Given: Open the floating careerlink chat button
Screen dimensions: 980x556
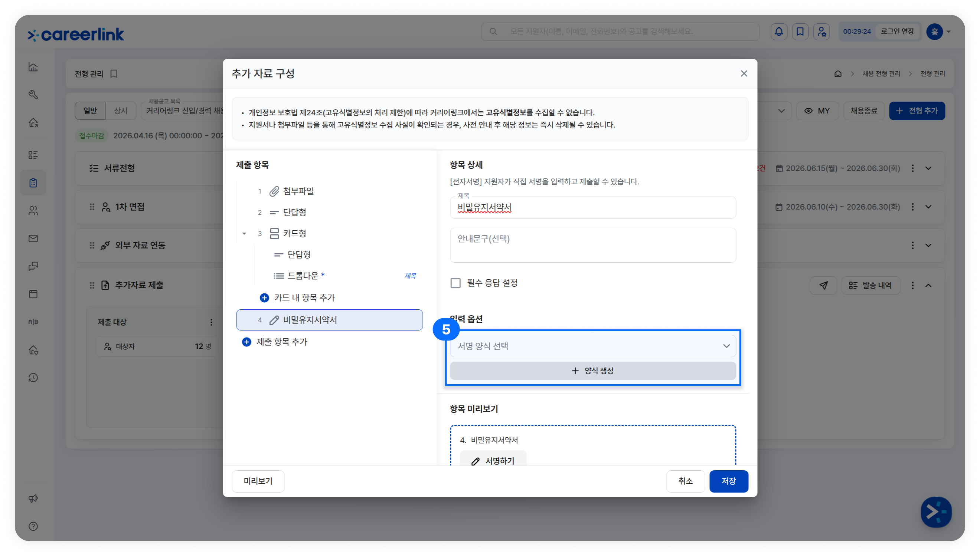Looking at the screenshot, I should click(x=936, y=512).
